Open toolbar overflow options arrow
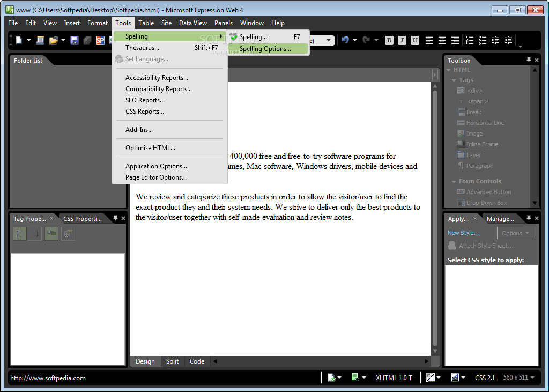Screen dimensions: 549x392 (x=520, y=46)
